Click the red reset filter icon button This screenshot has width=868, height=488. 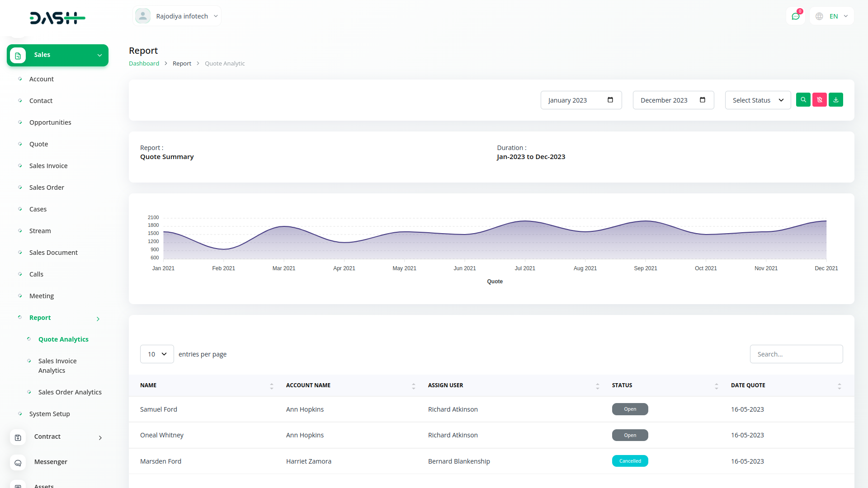pyautogui.click(x=819, y=100)
